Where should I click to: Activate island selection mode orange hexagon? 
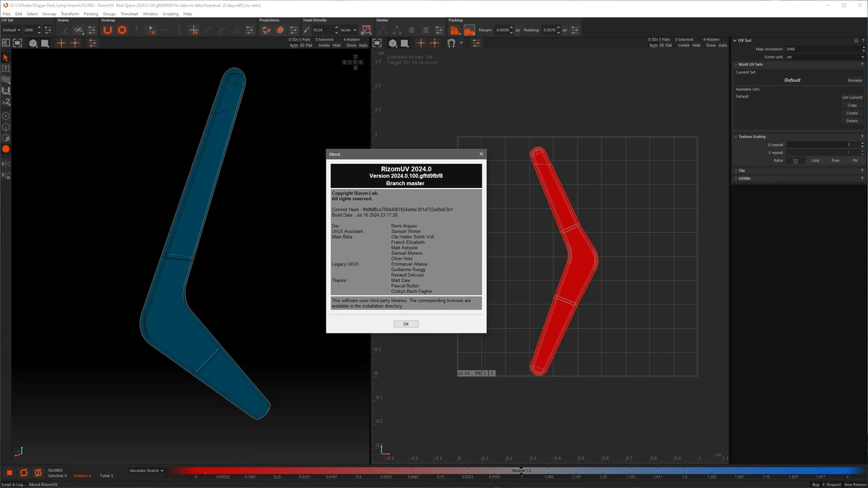[6, 149]
